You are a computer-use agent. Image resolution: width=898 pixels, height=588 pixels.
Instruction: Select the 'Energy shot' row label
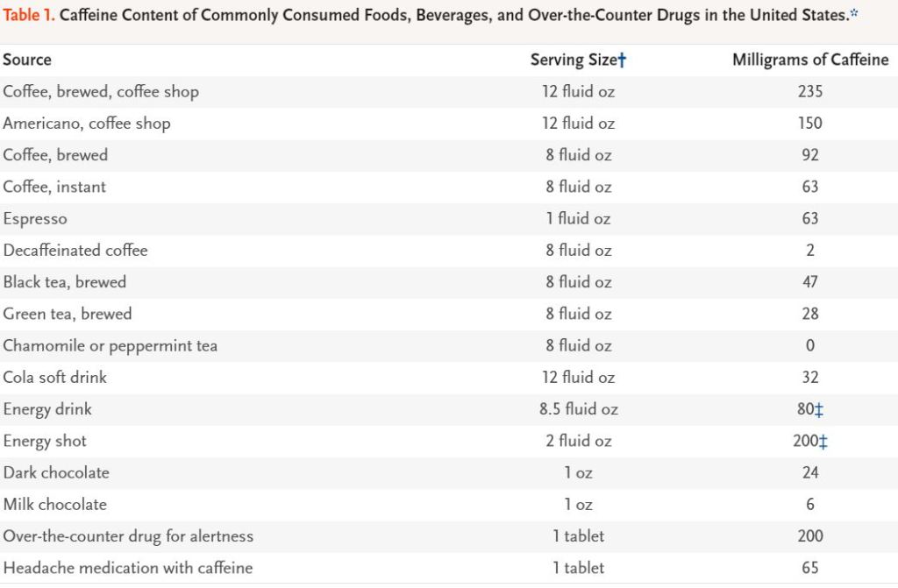click(45, 441)
